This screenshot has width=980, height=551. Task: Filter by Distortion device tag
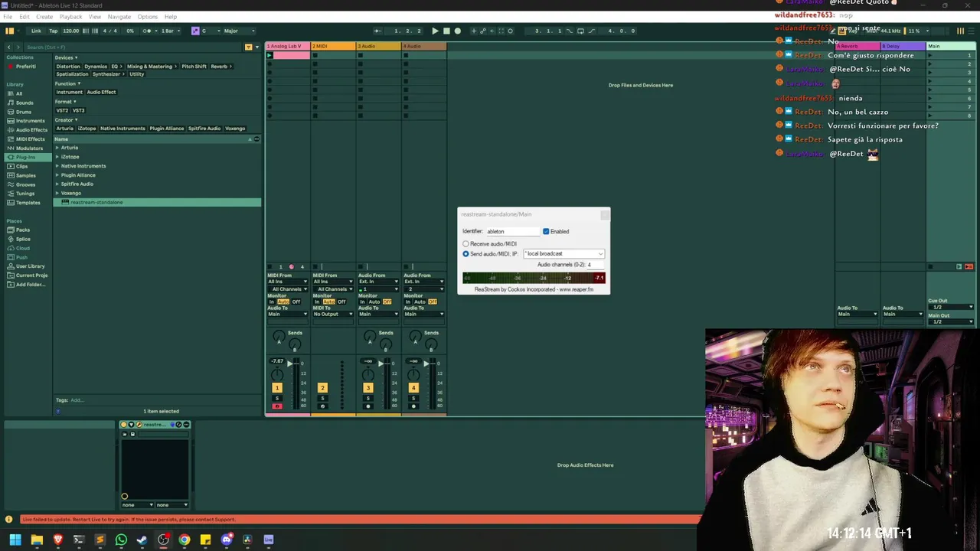[68, 67]
